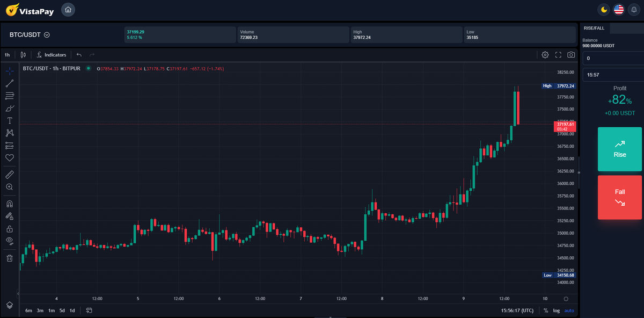Click the 15:56:17 (UTC) timezone selector
This screenshot has height=318, width=644.
point(517,310)
